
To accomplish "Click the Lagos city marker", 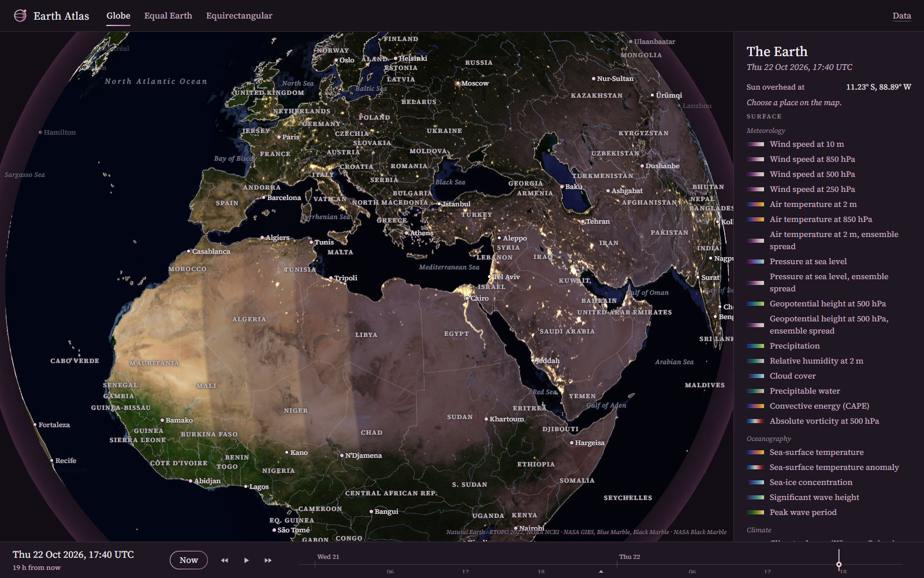I will tap(246, 487).
